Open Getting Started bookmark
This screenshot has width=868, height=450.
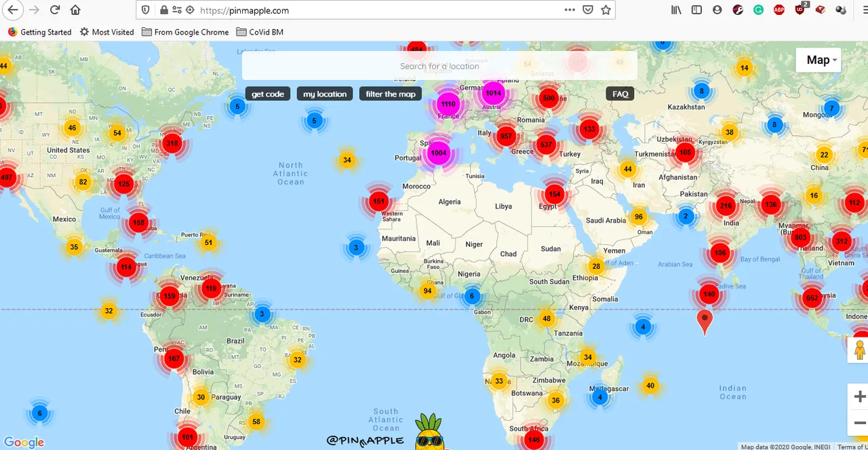coord(39,32)
